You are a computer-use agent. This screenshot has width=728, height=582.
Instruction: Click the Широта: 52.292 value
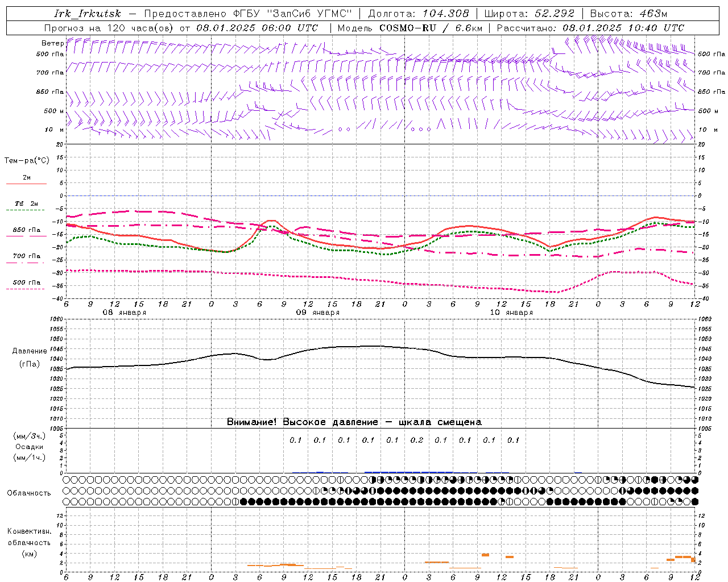pos(530,14)
